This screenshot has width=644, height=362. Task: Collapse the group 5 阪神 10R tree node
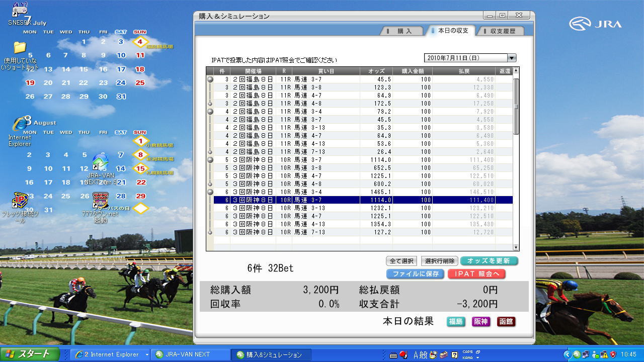tap(210, 160)
